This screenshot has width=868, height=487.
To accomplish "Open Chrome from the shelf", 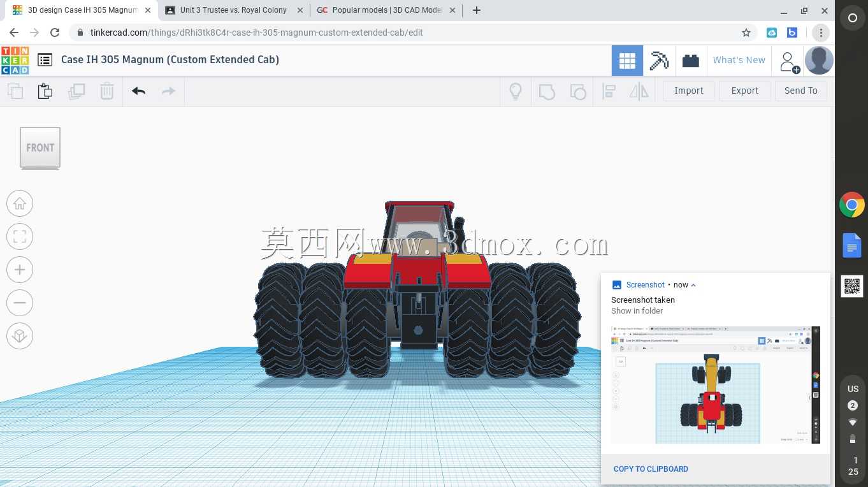I will coord(852,205).
